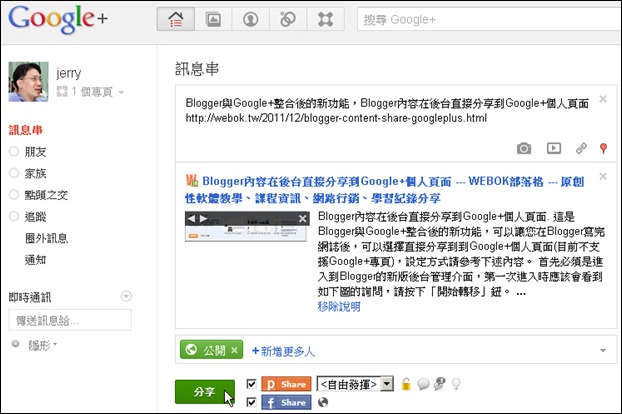Viewport: 622px width, 414px height.
Task: Select the 點頭之交 circle radio button
Action: click(14, 194)
